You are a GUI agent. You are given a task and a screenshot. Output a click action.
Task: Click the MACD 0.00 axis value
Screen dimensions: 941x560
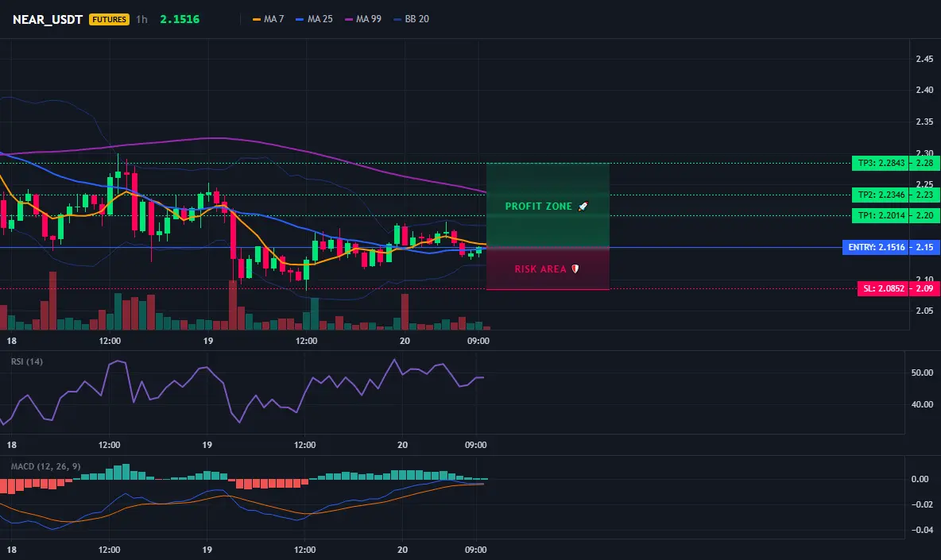920,479
